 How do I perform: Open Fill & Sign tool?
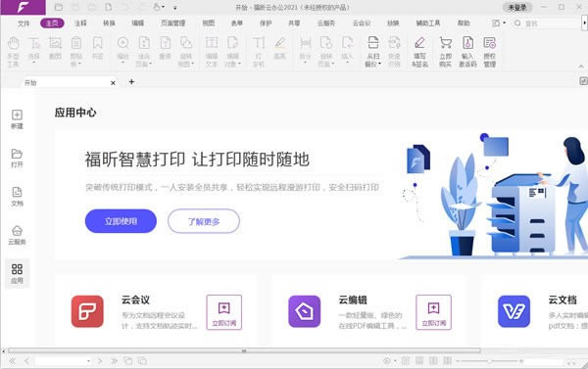419,52
